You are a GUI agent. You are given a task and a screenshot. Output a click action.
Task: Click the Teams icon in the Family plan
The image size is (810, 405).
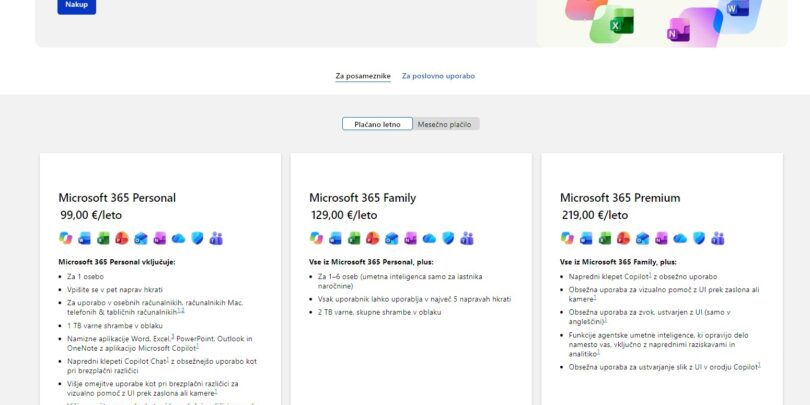(x=467, y=238)
